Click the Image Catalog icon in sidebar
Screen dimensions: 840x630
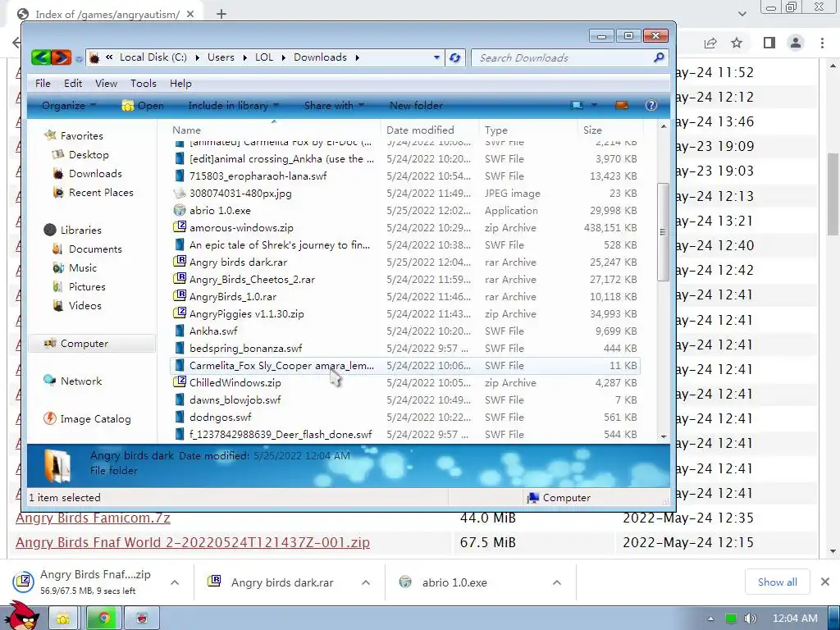point(50,419)
